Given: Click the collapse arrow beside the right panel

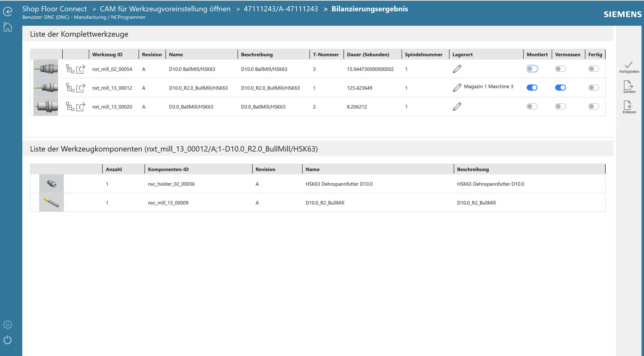Looking at the screenshot, I should pyautogui.click(x=618, y=121).
